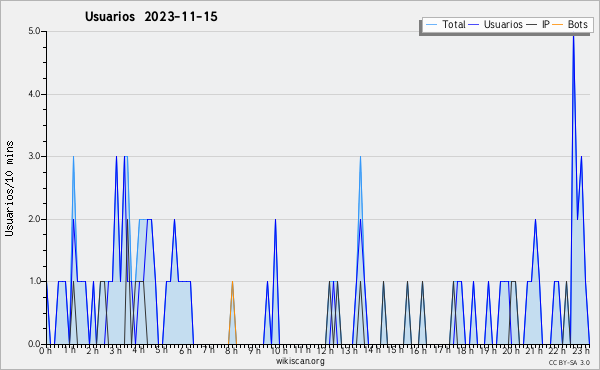
Task: Click the '6 h' x-axis label
Action: pos(186,351)
